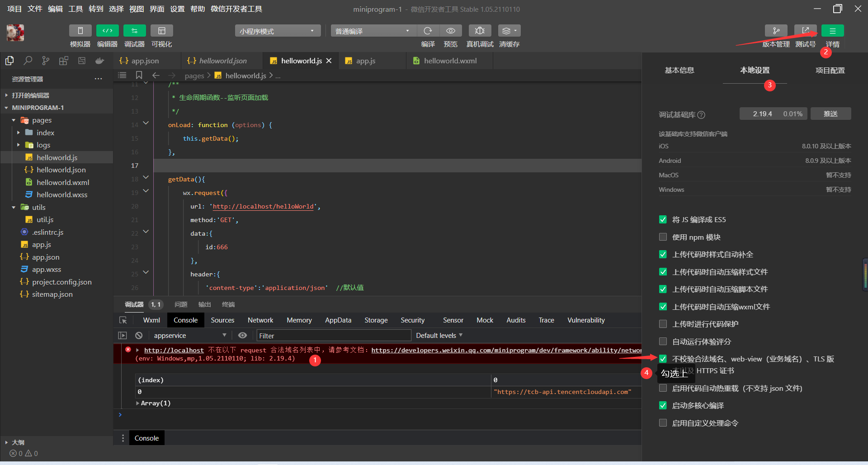Toggle 上传代码时自动压缩脚本文件 checkbox

coord(663,289)
